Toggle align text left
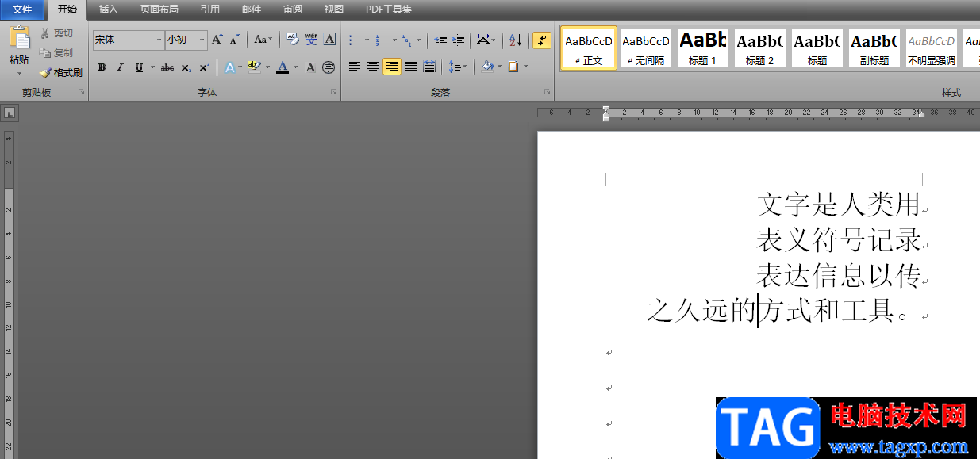The height and width of the screenshot is (459, 980). pos(355,67)
